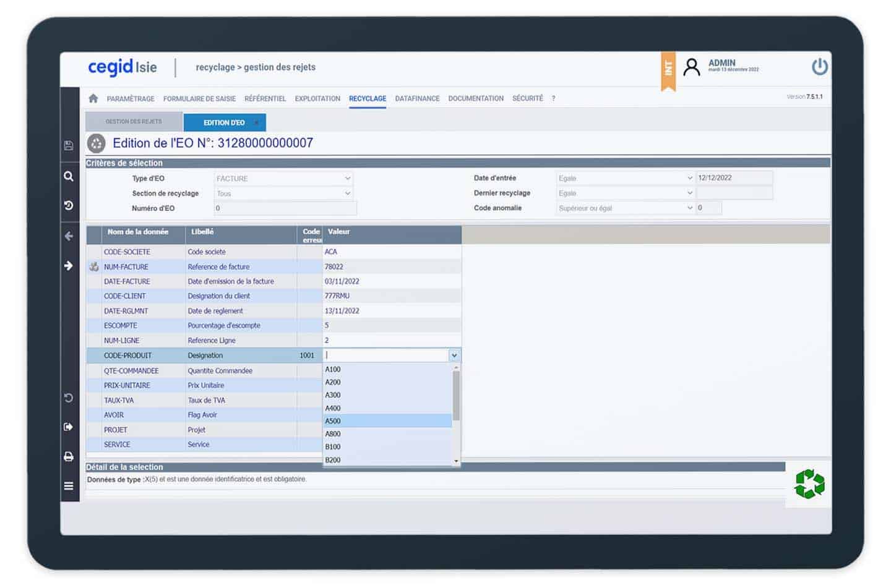This screenshot has width=891, height=588.
Task: Open the DATAFINANCE menu
Action: coord(417,99)
